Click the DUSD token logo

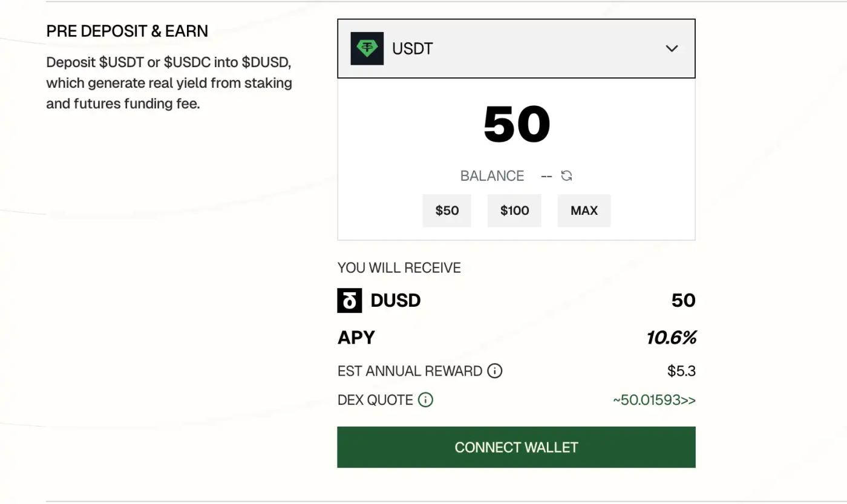[350, 301]
